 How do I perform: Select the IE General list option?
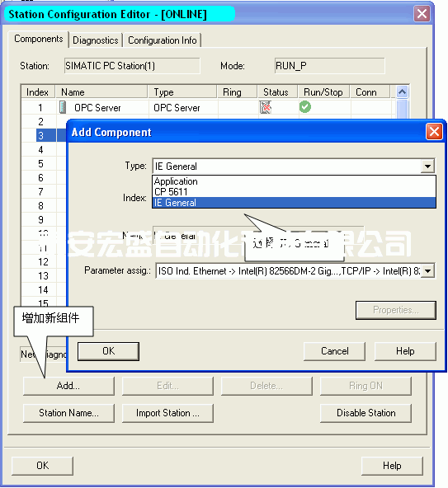tap(294, 203)
